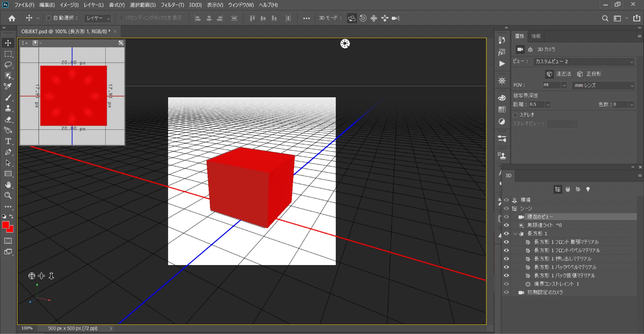
Task: Enable the 自動選択 checkbox
Action: point(49,18)
